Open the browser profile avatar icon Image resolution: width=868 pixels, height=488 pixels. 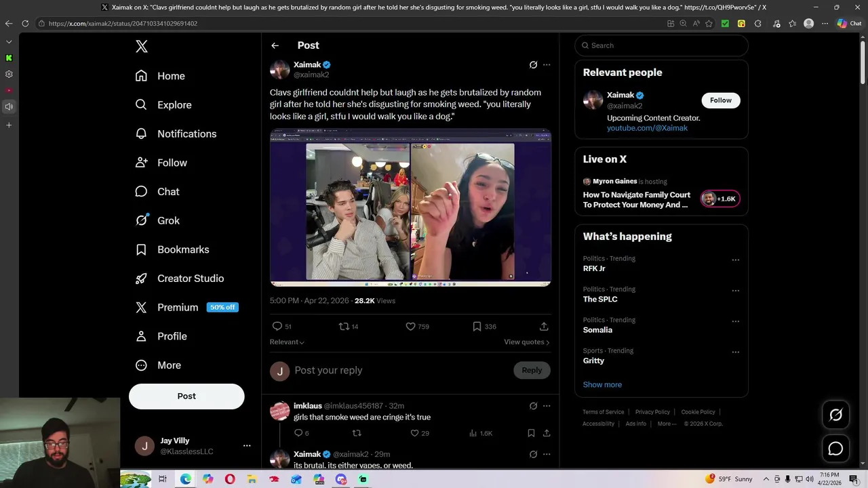point(808,23)
